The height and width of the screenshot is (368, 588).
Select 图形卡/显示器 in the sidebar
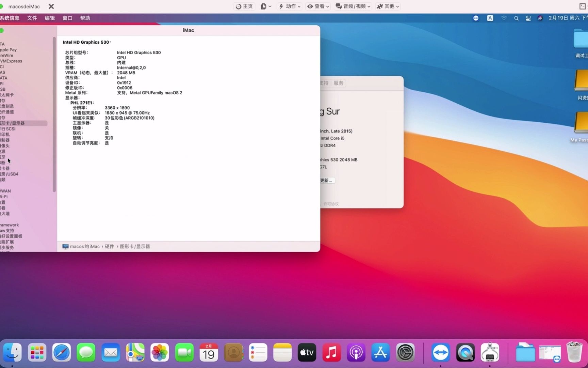23,123
